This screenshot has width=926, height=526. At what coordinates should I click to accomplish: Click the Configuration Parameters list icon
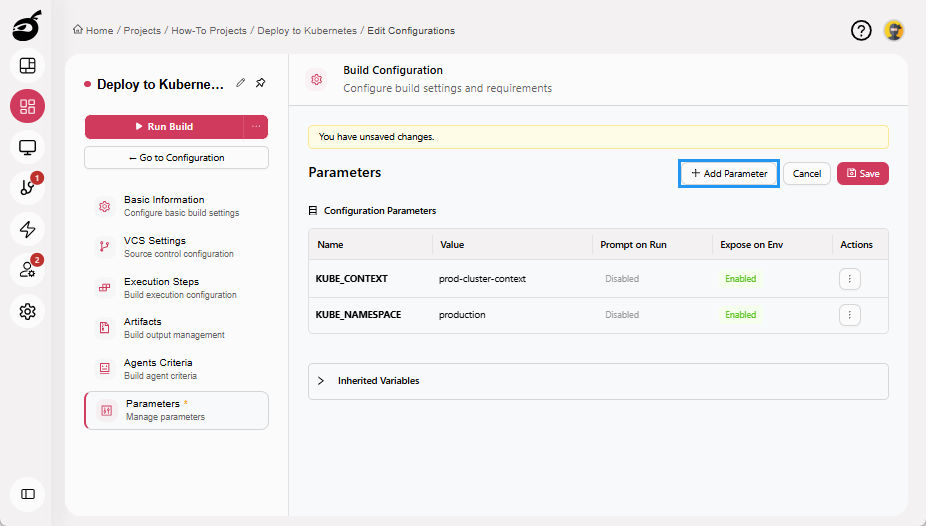(x=313, y=211)
